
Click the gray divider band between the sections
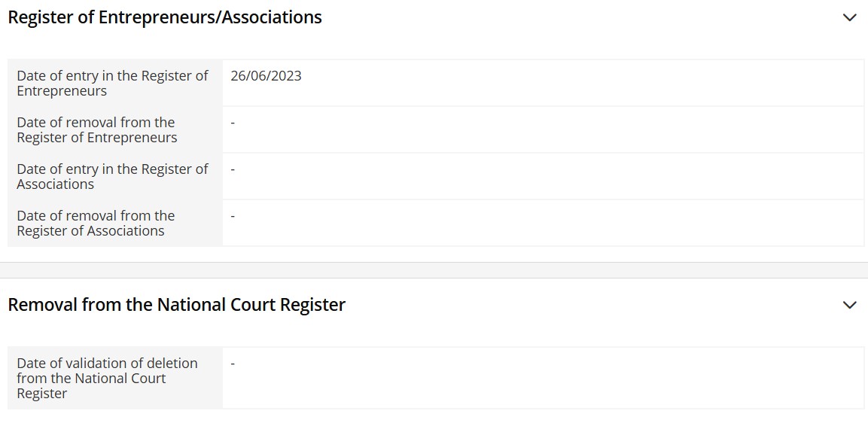[434, 270]
